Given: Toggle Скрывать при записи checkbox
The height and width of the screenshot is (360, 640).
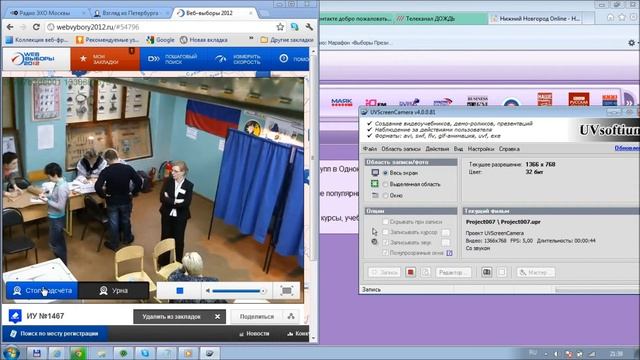Looking at the screenshot, I should (385, 222).
